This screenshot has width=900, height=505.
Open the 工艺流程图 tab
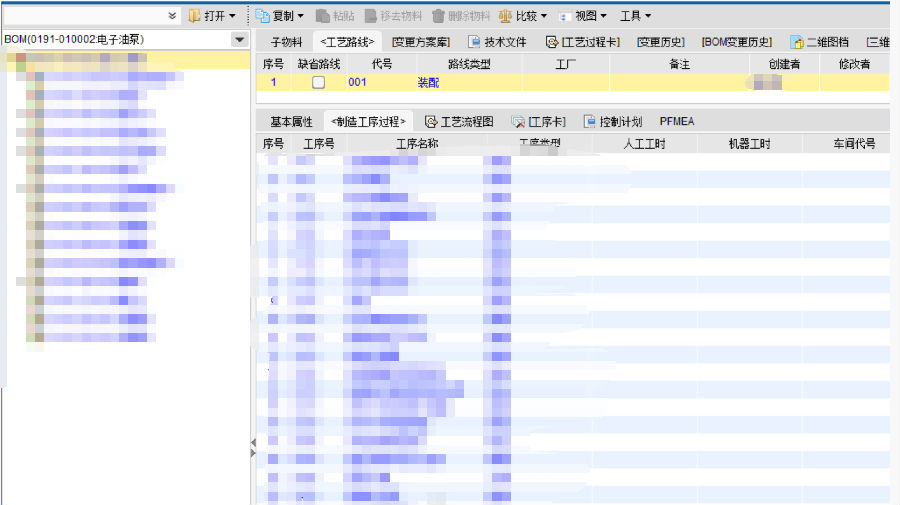click(x=459, y=122)
